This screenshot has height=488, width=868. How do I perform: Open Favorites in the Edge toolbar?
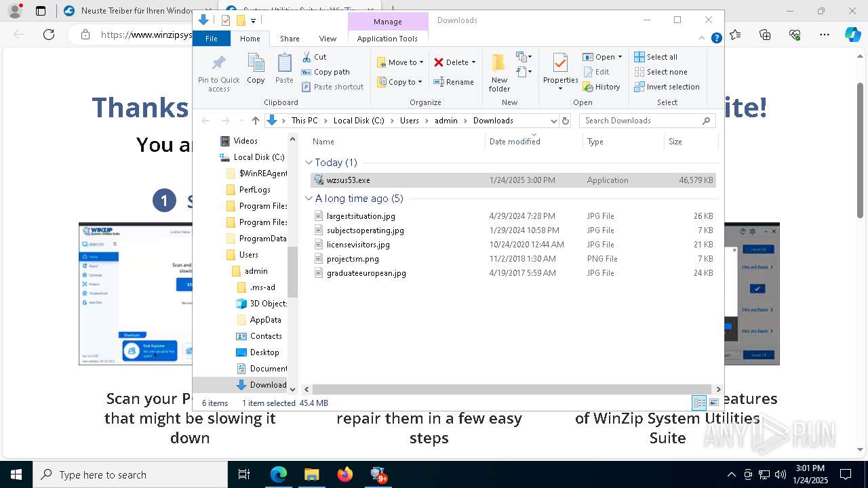[735, 35]
